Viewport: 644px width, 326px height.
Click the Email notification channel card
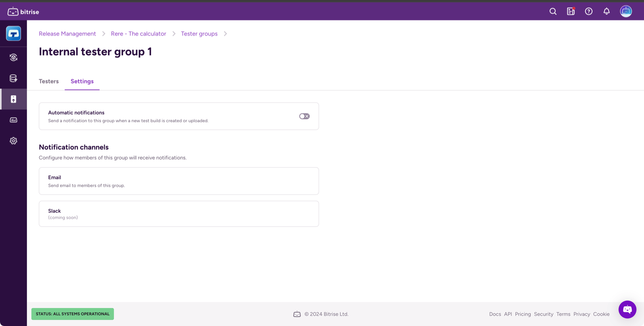179,181
